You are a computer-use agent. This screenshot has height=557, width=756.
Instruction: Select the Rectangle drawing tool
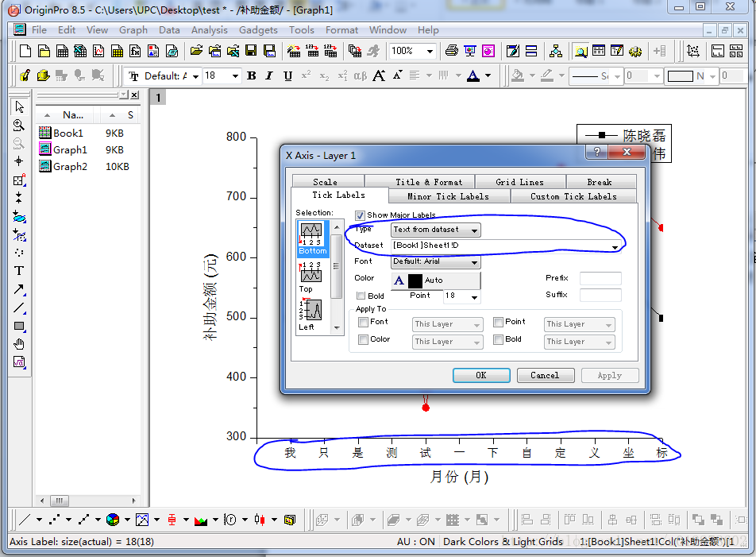click(x=19, y=326)
